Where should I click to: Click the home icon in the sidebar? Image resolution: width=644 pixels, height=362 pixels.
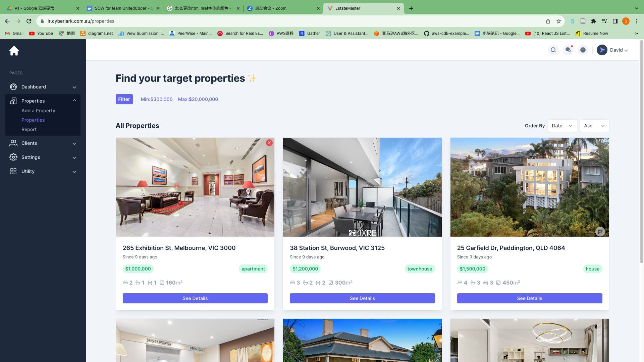[14, 51]
